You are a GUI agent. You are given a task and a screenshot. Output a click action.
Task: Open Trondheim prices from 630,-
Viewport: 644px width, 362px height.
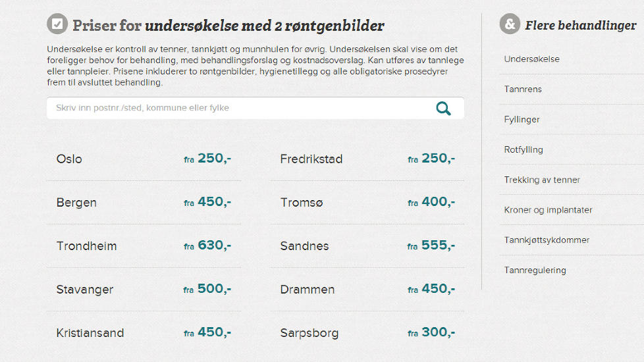pos(144,246)
